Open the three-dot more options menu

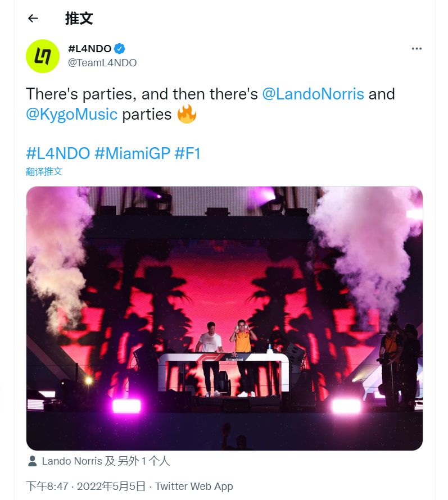(417, 48)
